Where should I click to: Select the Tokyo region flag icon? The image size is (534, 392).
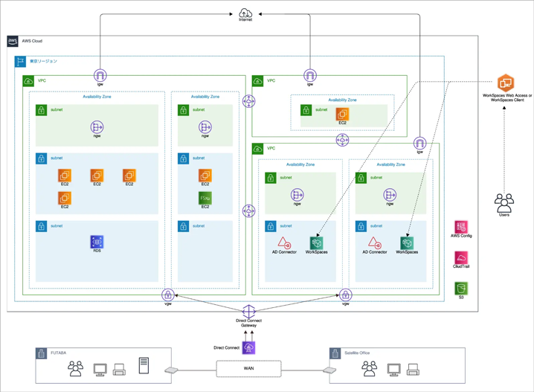point(20,61)
